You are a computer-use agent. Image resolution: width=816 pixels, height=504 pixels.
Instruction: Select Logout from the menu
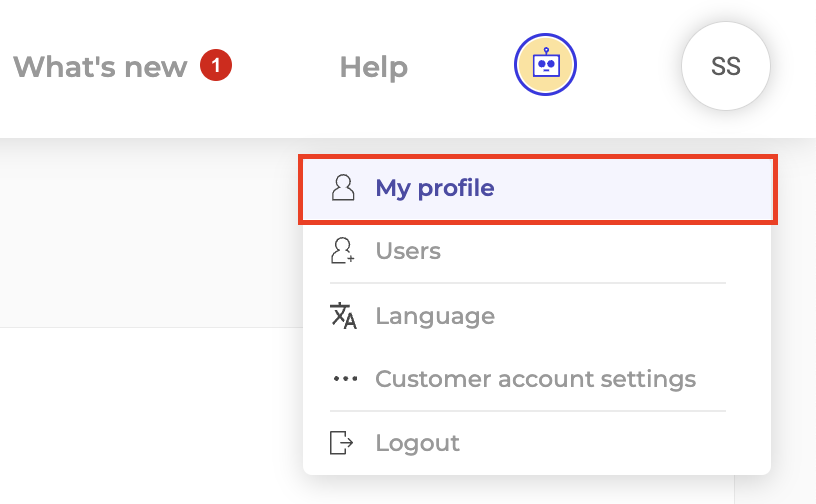pyautogui.click(x=537, y=443)
